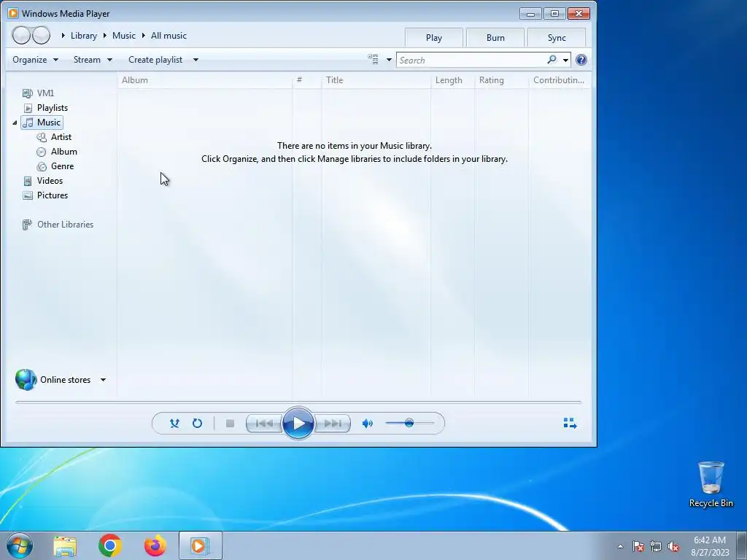Mute sound with the speaker icon
This screenshot has width=747, height=560.
click(x=368, y=424)
